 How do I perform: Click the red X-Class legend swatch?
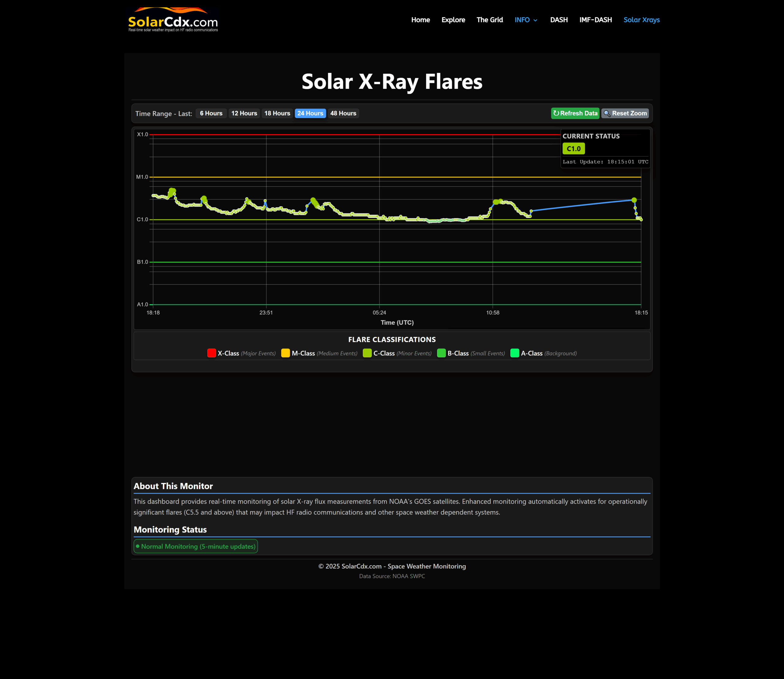click(212, 353)
